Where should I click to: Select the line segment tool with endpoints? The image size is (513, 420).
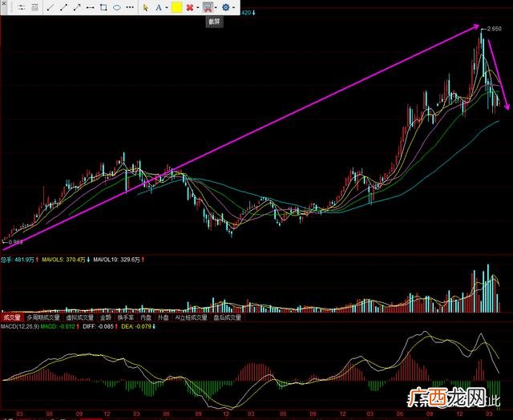pos(63,7)
